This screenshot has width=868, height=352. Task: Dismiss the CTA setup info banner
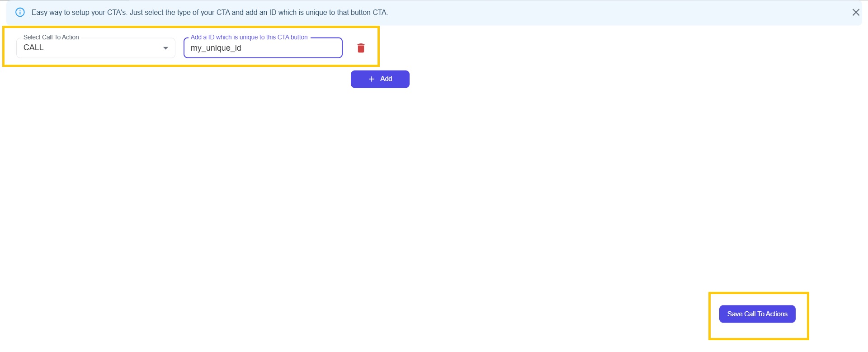[855, 12]
